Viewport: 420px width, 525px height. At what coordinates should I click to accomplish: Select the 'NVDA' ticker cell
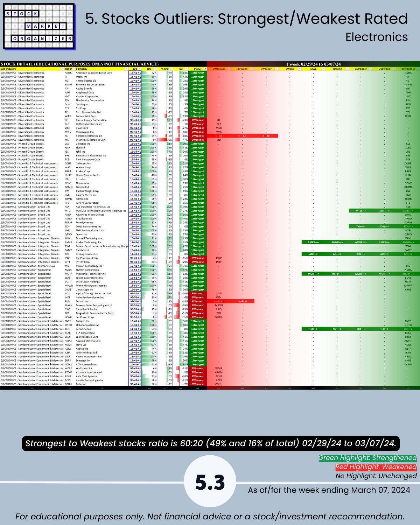(68, 270)
